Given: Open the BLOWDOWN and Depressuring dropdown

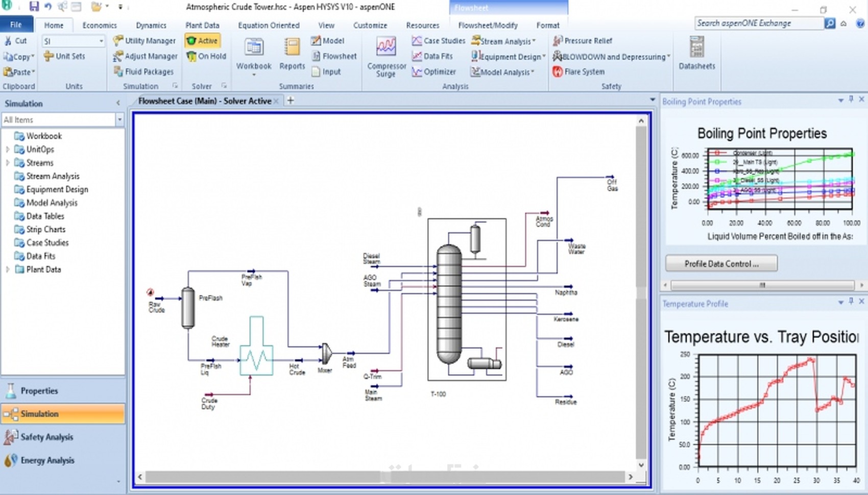Looking at the screenshot, I should 612,57.
